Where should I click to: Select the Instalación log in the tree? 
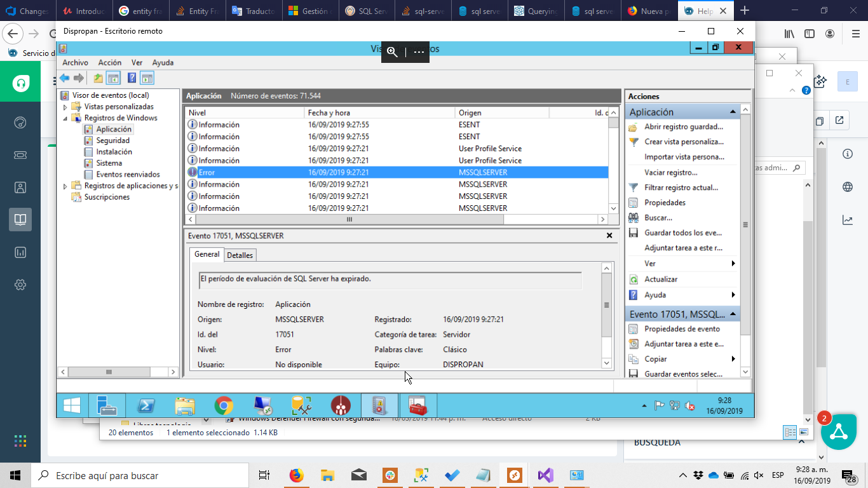pyautogui.click(x=114, y=152)
